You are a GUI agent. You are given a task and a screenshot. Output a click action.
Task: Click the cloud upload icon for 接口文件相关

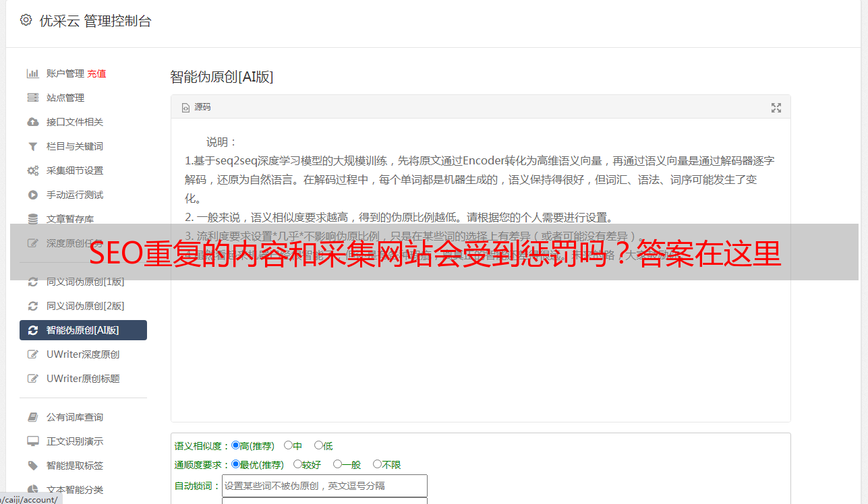[x=32, y=122]
